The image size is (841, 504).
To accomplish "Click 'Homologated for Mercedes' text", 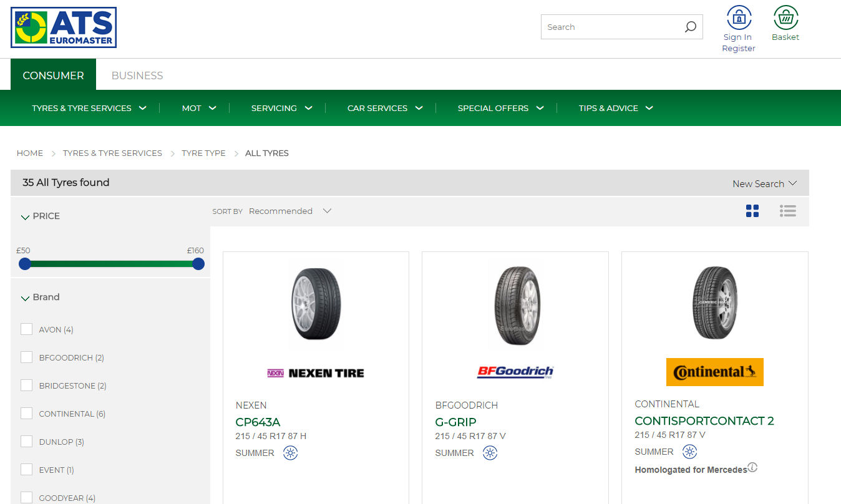I will tap(691, 470).
